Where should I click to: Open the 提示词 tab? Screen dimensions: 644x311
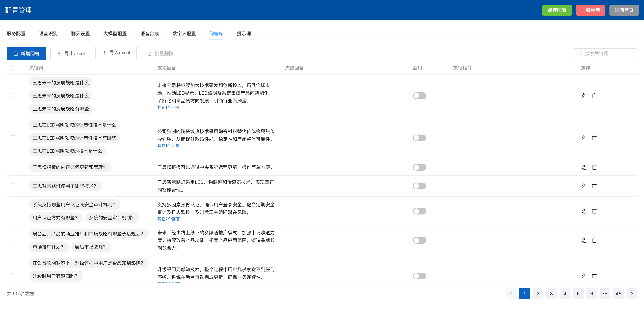click(244, 34)
